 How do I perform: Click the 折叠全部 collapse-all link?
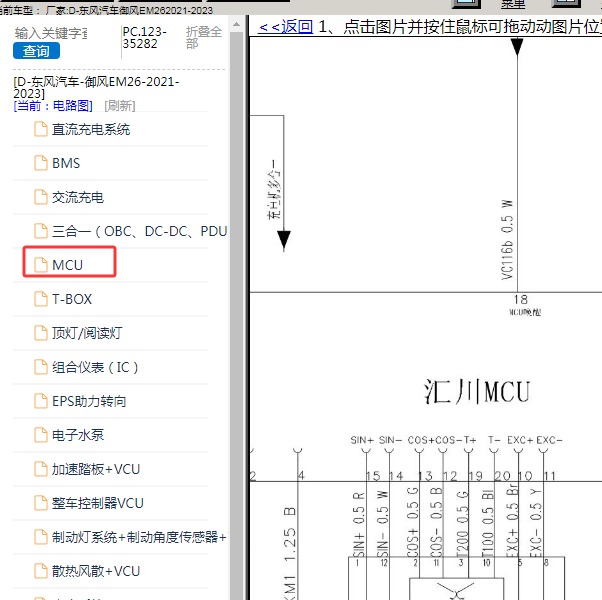(204, 37)
